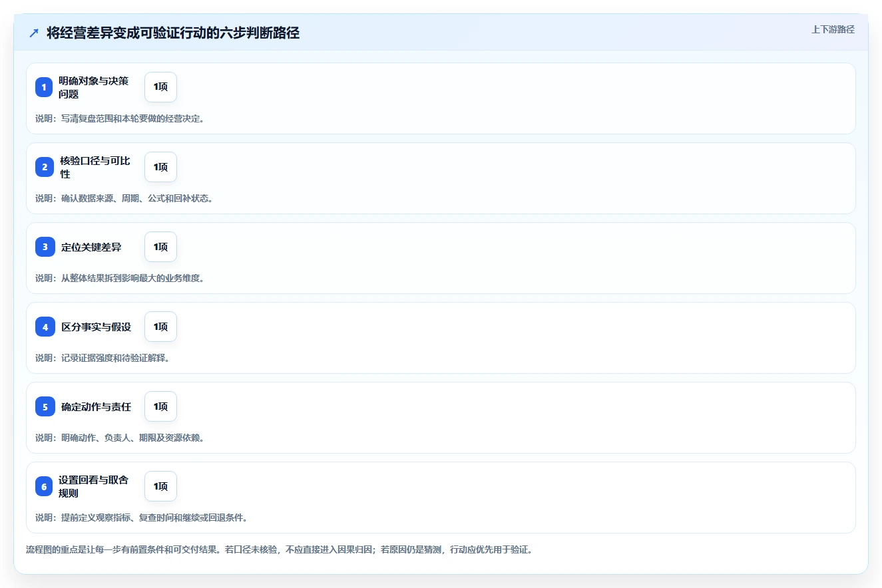Select the step title 区分事实与假设
This screenshot has height=588, width=882.
click(97, 327)
